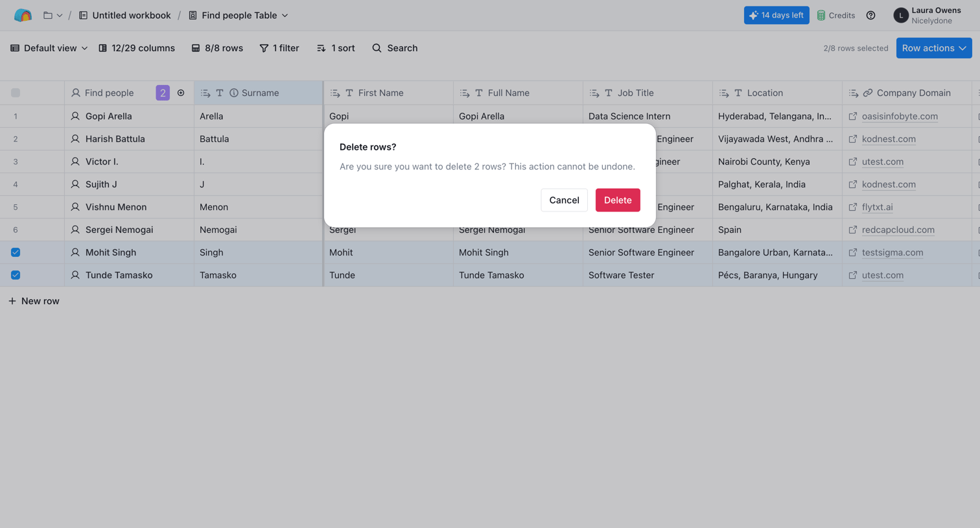This screenshot has height=528, width=980.
Task: Confirm deletion with the red Delete button
Action: tap(618, 200)
